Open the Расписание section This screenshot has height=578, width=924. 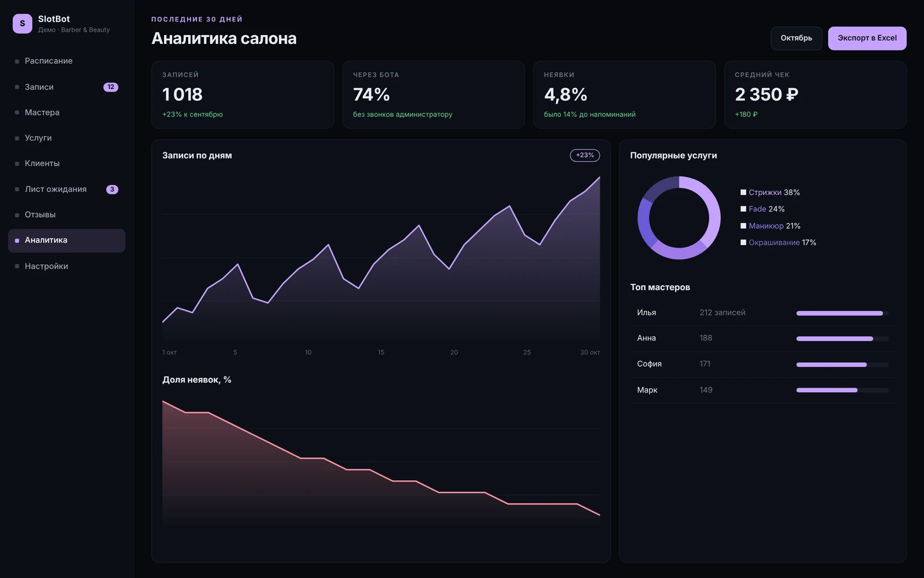point(66,61)
